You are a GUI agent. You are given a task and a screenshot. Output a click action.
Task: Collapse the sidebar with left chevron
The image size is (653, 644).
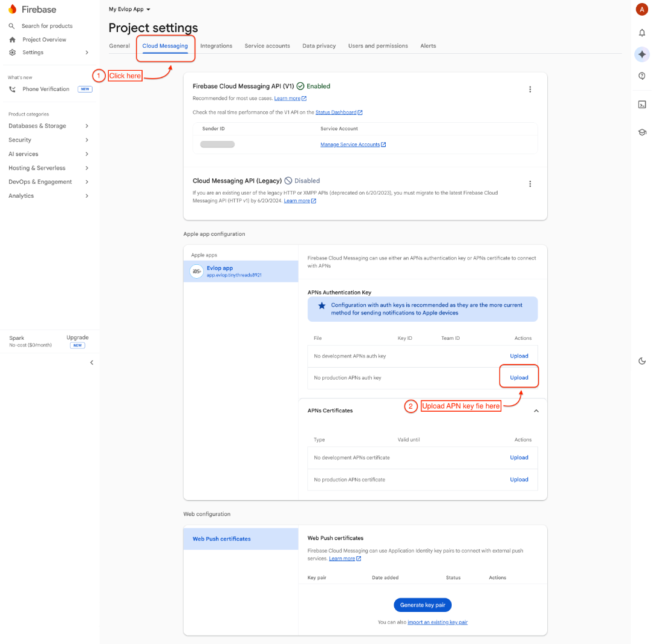coord(92,362)
